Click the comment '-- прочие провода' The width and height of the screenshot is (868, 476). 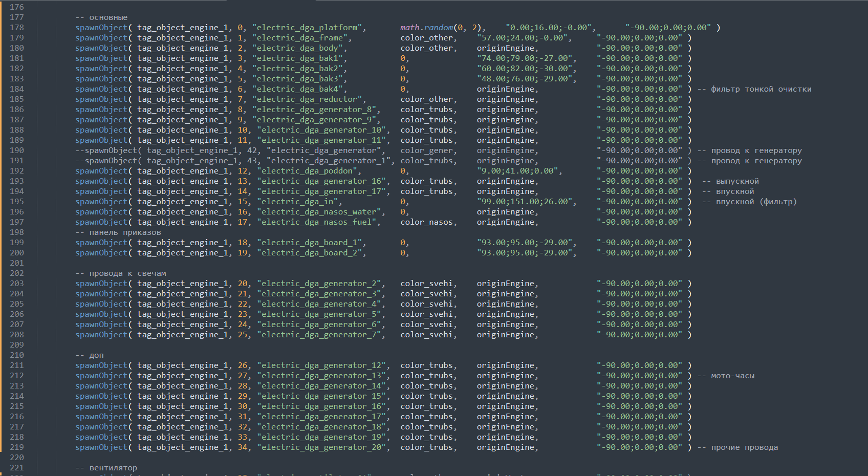click(x=737, y=447)
